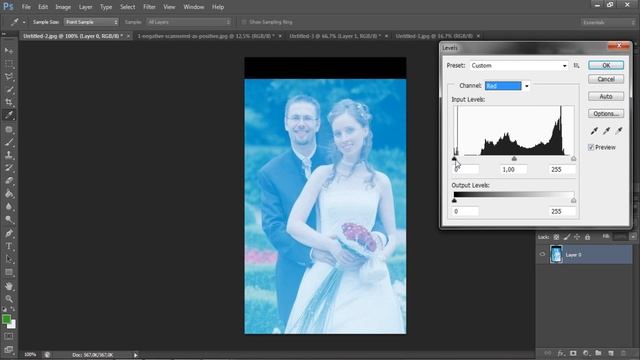The image size is (640, 360).
Task: Open the Preset dropdown in Levels
Action: click(x=518, y=65)
